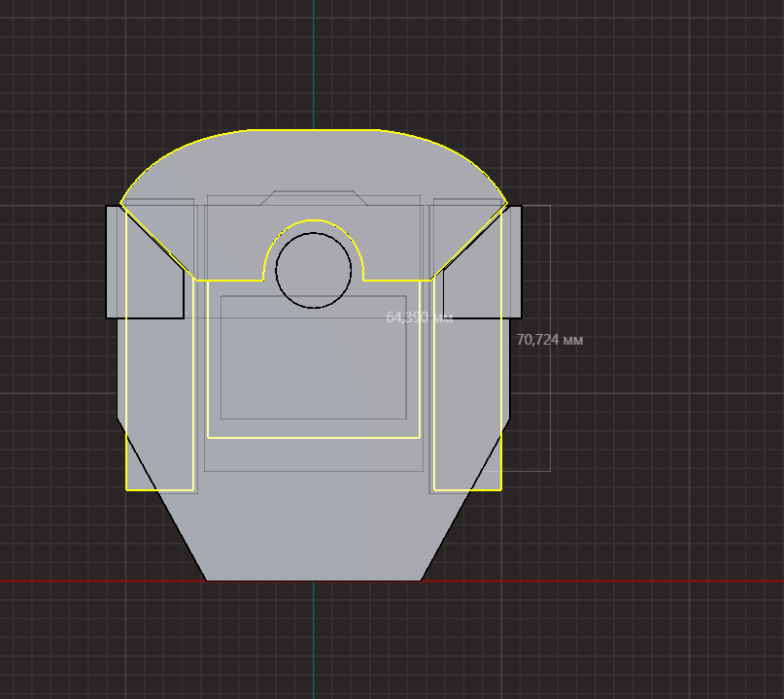Select the left black-outlined rectangle tab
The height and width of the screenshot is (699, 784).
(107, 262)
